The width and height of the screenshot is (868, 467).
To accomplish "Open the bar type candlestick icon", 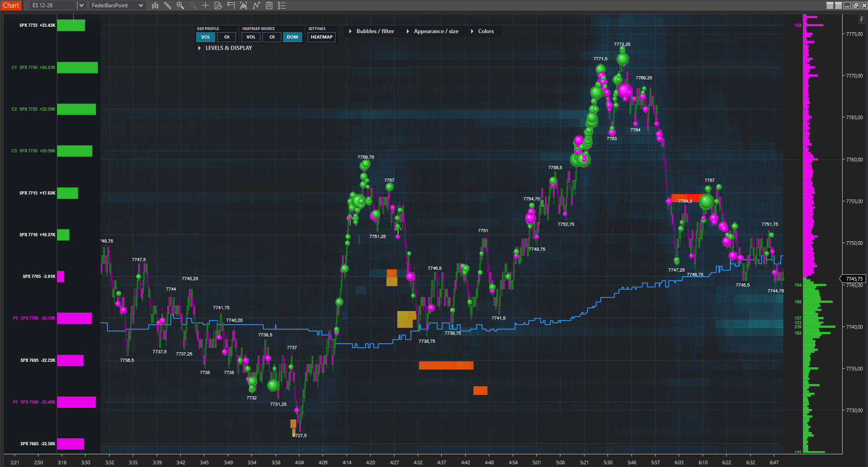I will coord(155,5).
